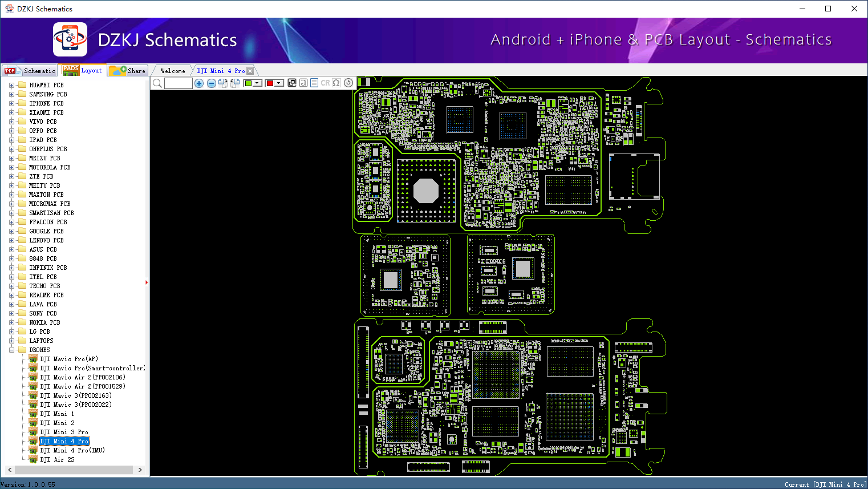Click the layer toggle box at canvas corner

pos(364,82)
